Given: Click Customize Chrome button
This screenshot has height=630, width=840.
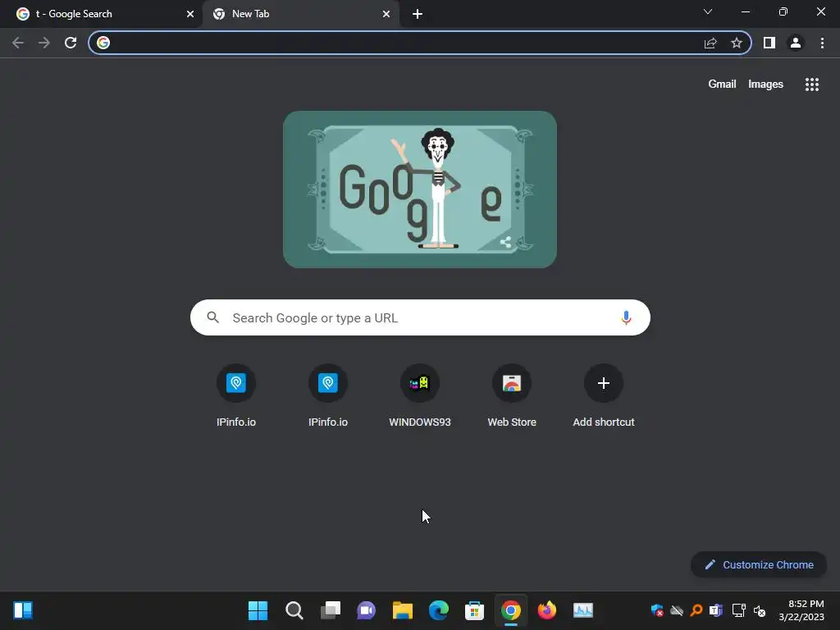Looking at the screenshot, I should [759, 564].
